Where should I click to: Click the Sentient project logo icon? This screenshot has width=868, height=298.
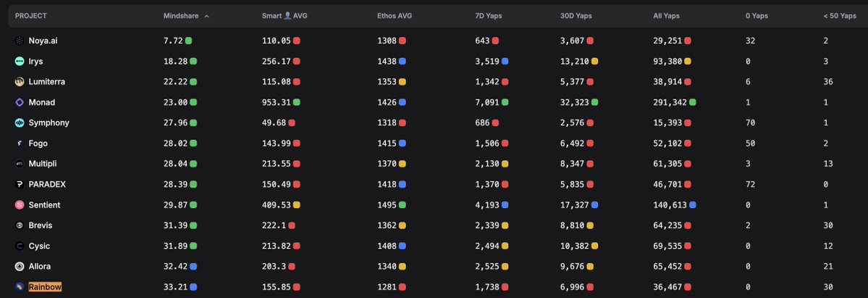(20, 204)
